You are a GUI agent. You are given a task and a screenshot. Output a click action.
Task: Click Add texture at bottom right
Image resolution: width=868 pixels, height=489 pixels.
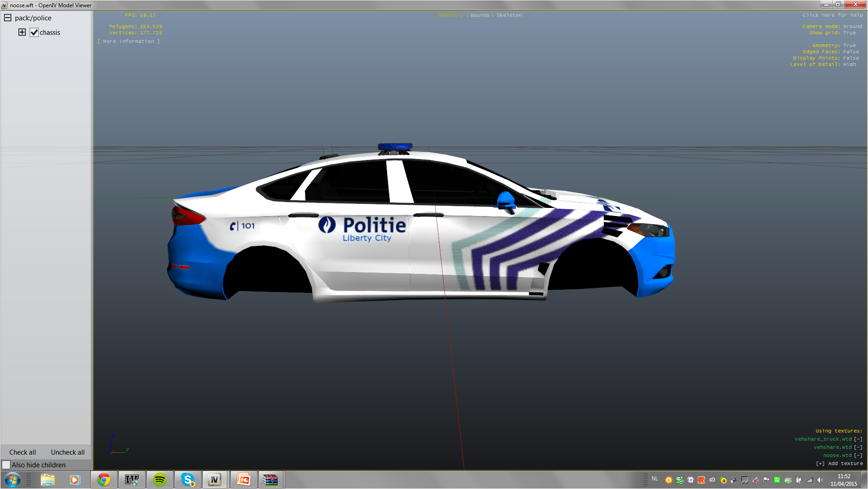click(x=839, y=464)
